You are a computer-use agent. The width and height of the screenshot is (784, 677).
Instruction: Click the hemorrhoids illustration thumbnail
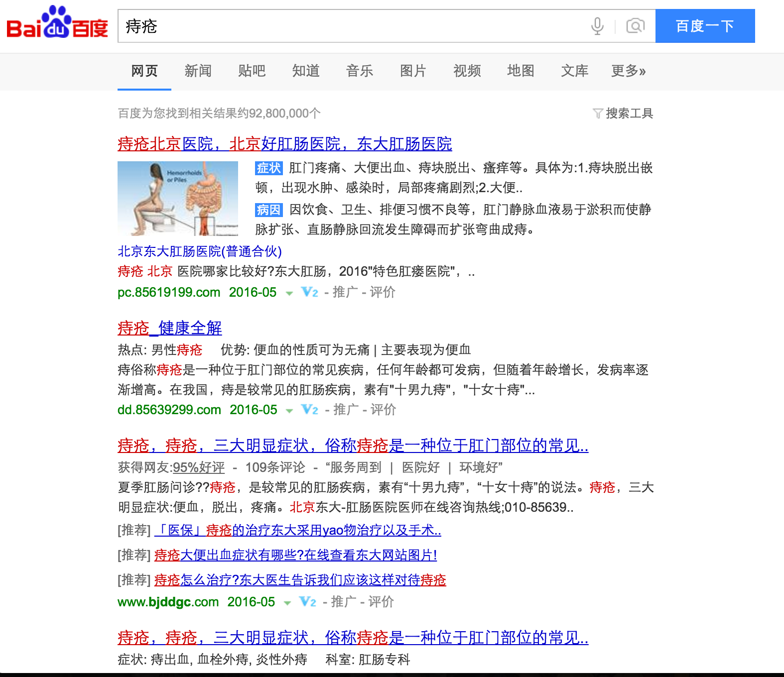coord(178,198)
